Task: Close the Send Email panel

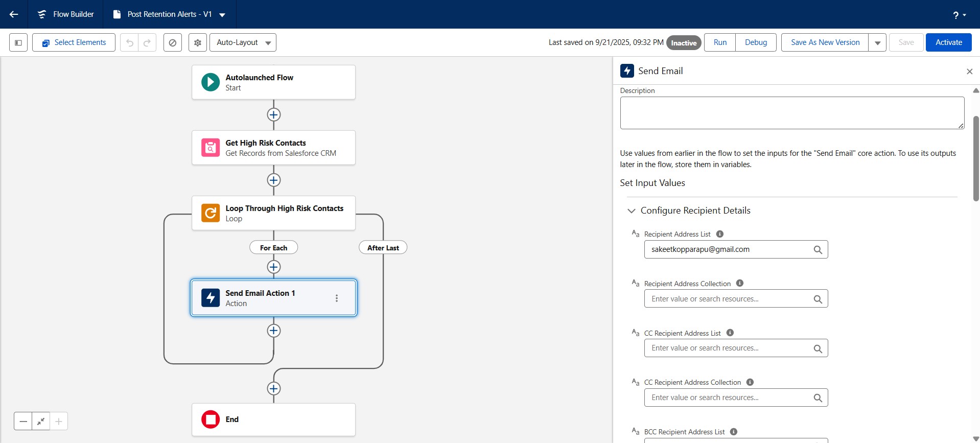Action: (x=969, y=72)
